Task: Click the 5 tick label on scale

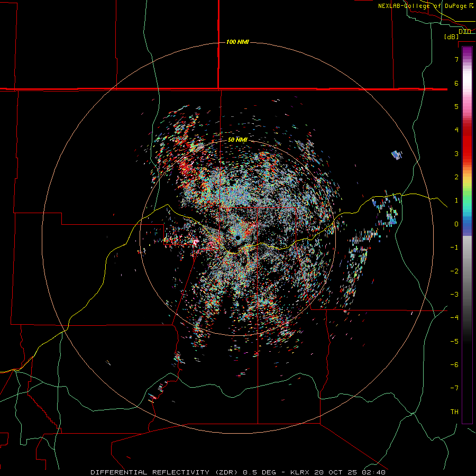Action: tap(456, 106)
